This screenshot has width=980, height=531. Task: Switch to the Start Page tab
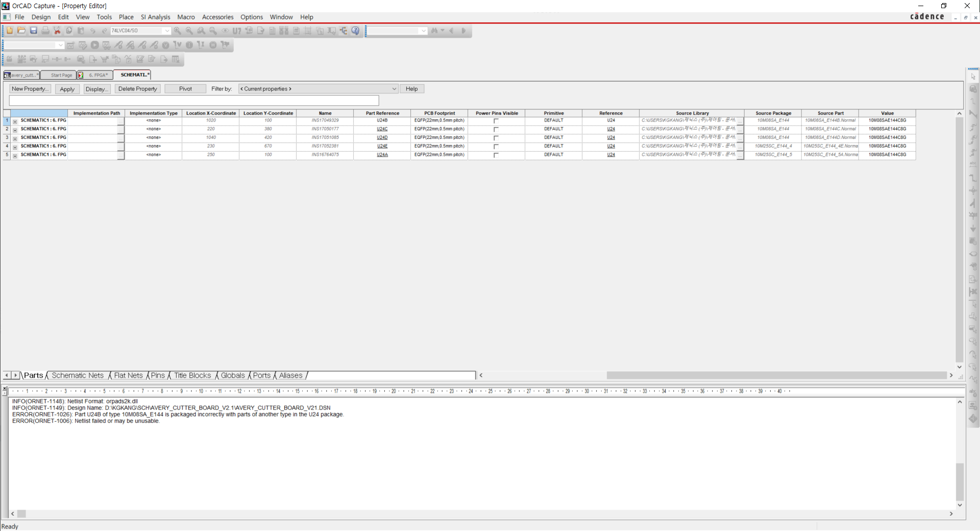click(x=59, y=75)
